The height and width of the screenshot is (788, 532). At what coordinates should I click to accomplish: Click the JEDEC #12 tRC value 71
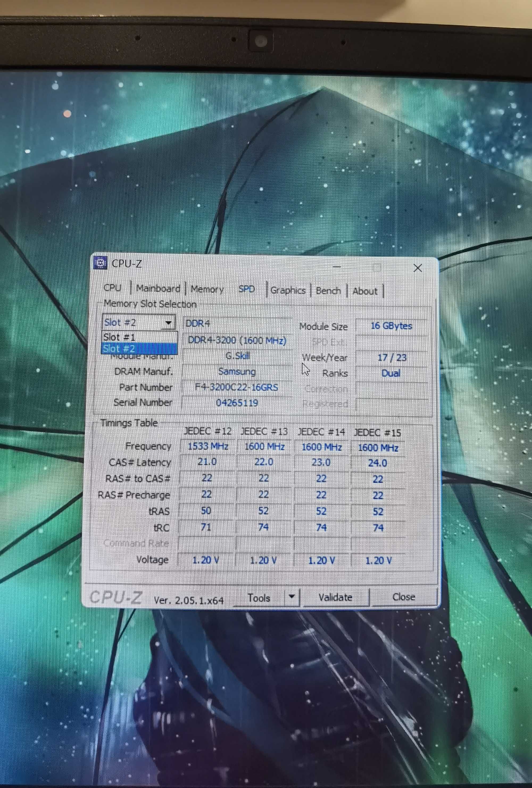[x=206, y=527]
